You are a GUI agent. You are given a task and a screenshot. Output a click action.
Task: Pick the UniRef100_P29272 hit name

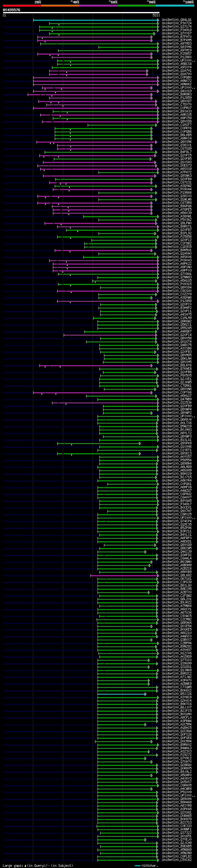[x=177, y=755]
